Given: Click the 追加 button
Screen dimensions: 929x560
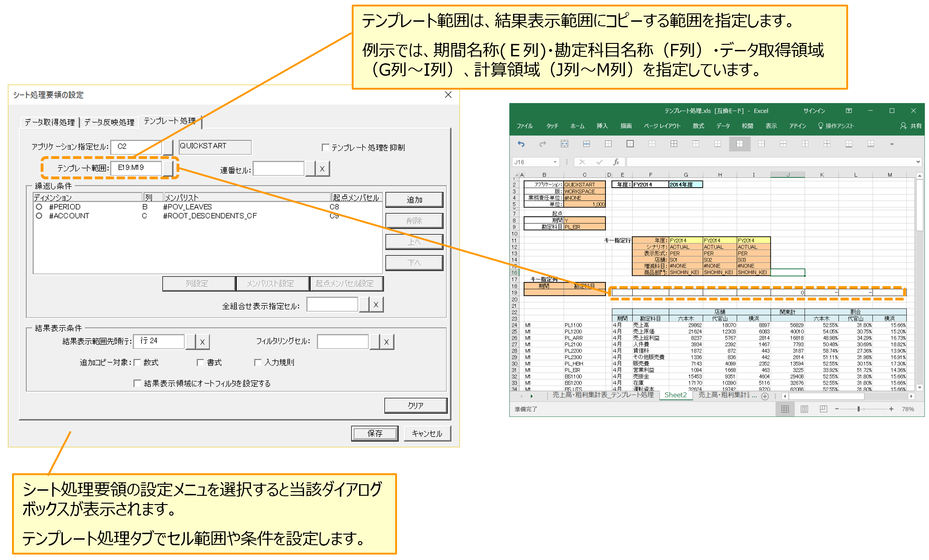Looking at the screenshot, I should pyautogui.click(x=414, y=200).
